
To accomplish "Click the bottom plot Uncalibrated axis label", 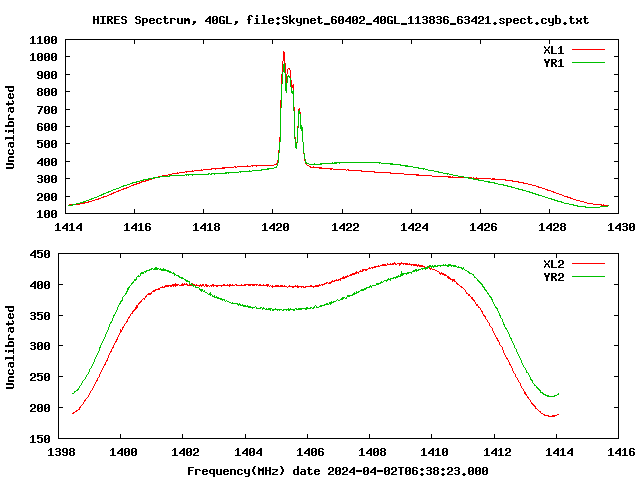I will [10, 347].
